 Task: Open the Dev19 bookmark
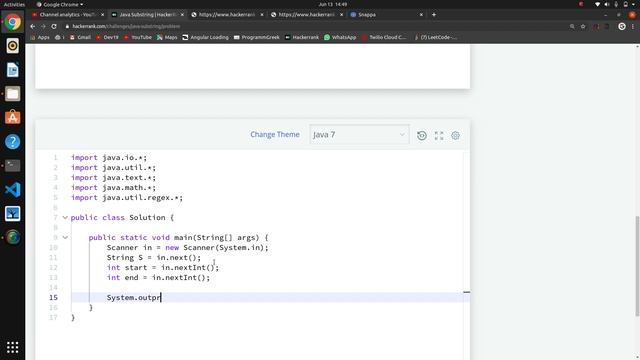click(x=107, y=37)
